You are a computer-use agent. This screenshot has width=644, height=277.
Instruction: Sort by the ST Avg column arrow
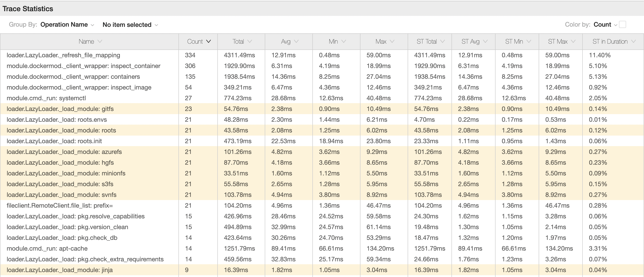click(485, 41)
